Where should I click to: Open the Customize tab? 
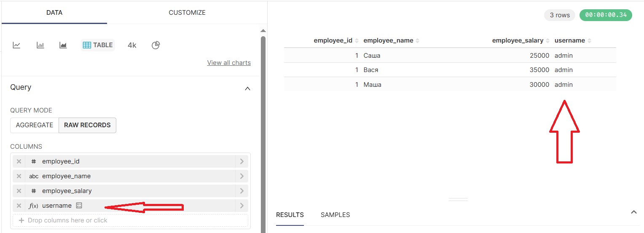pos(187,13)
